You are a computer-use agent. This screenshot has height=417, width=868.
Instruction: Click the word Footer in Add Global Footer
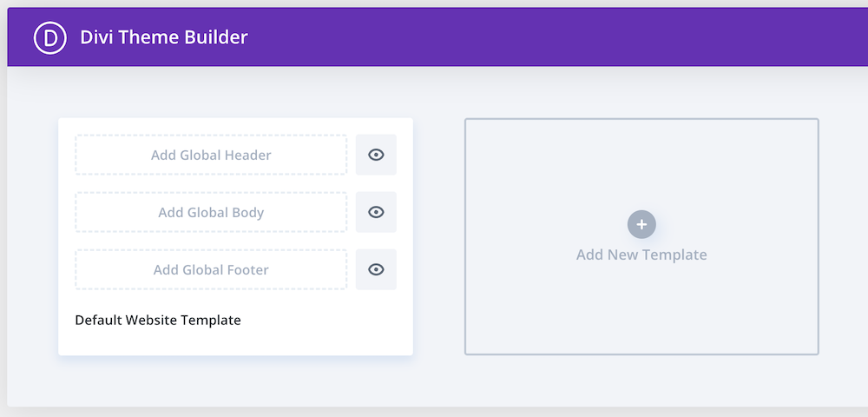247,269
